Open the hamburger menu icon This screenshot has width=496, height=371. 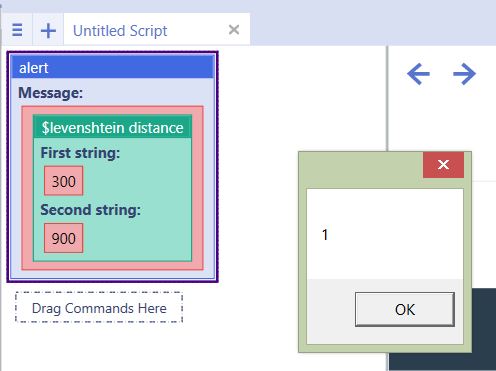coord(17,30)
